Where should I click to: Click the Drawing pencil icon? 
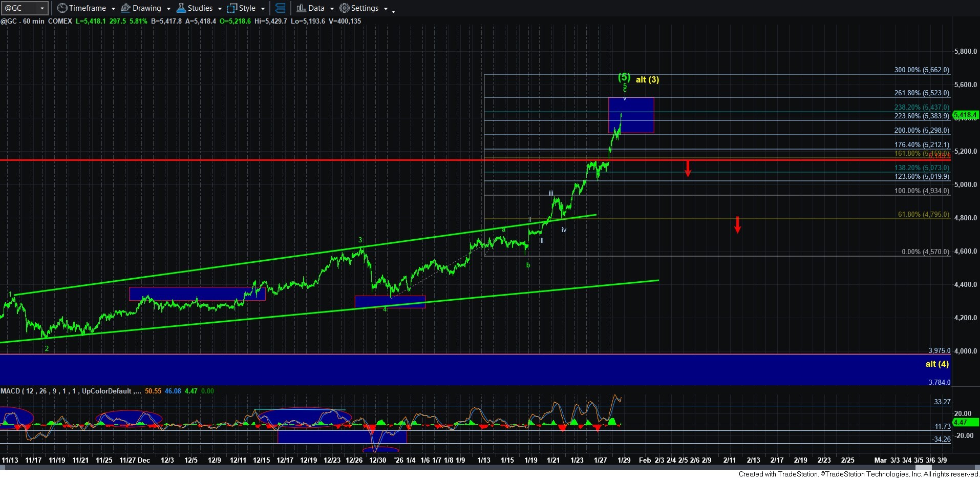pos(125,8)
